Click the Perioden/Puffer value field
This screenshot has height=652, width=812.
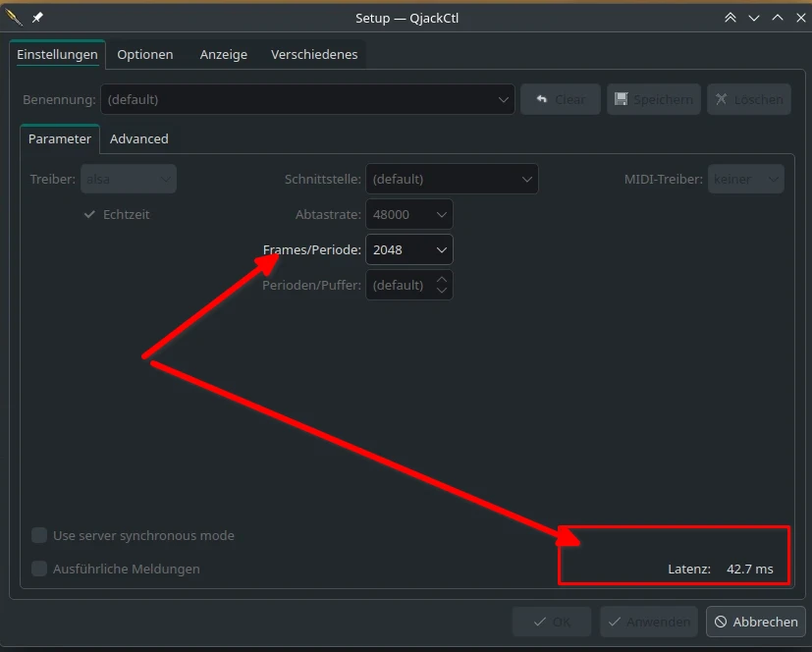click(400, 285)
